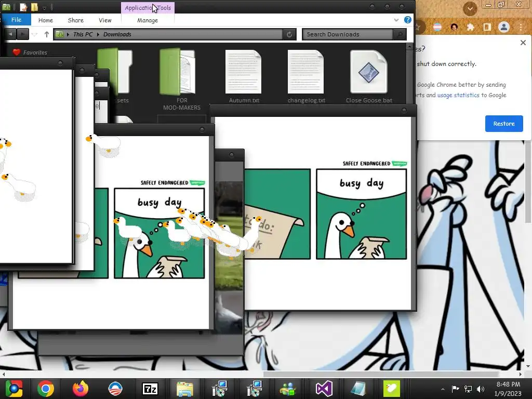Click the busy day comic panel in the right window
The height and width of the screenshot is (399, 532).
tap(362, 214)
